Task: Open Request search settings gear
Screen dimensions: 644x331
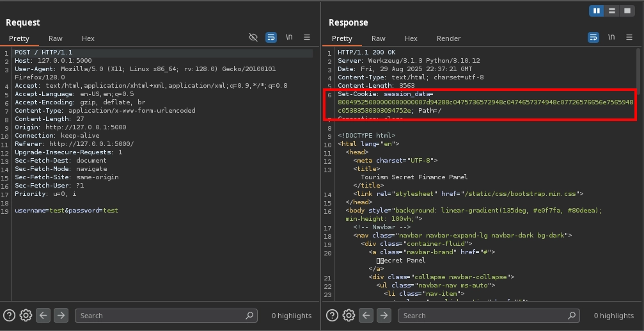Action: tap(26, 315)
